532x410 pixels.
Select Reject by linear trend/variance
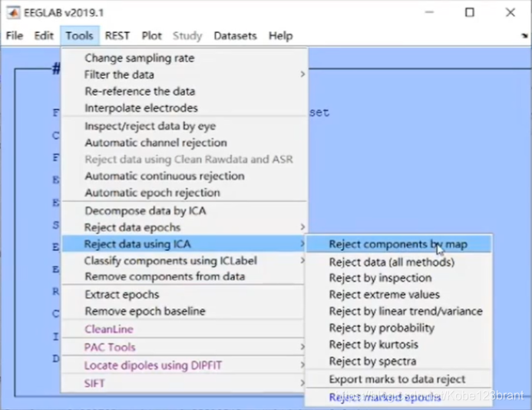398,311
